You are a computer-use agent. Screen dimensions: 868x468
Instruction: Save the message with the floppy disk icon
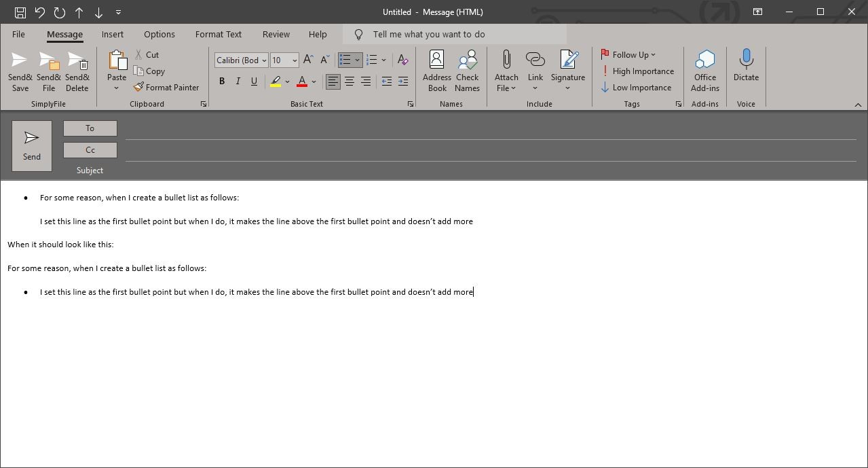(20, 12)
